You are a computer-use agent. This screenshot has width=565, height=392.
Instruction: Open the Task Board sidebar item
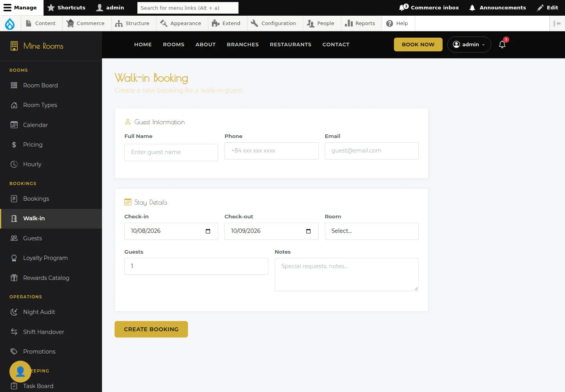click(x=51, y=386)
